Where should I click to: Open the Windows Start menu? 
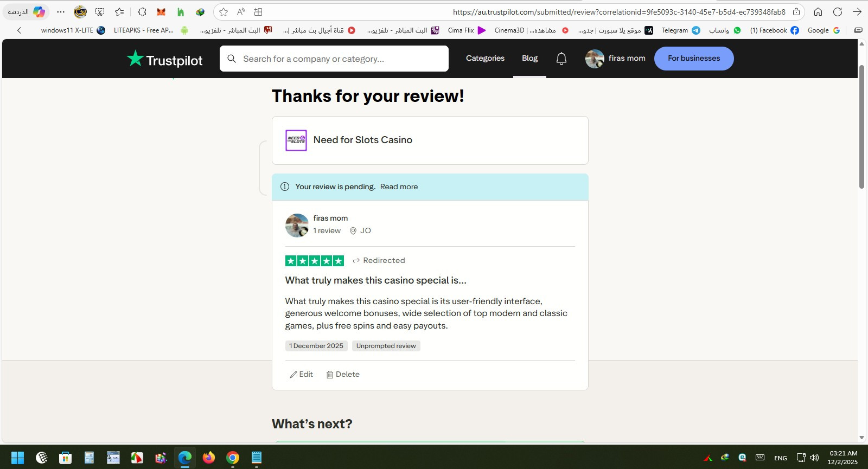point(17,458)
